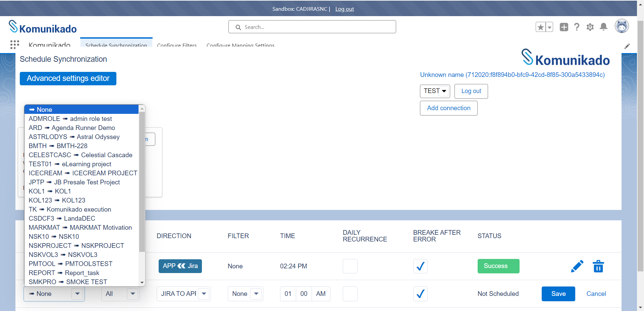Delete the Success schedule row with trash icon
This screenshot has height=311, width=644.
(598, 266)
